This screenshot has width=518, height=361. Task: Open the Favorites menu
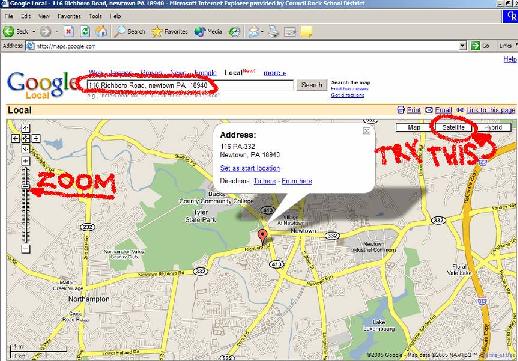point(69,16)
